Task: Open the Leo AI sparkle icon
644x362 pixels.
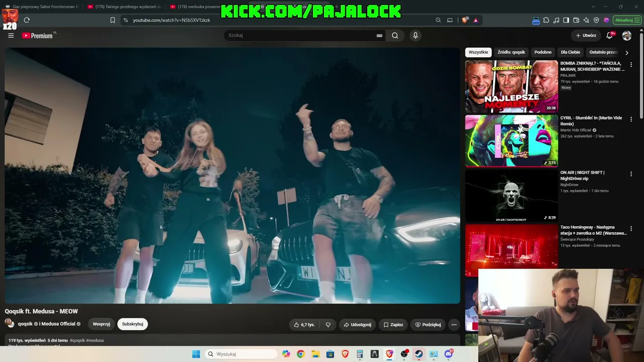Action: [x=586, y=20]
